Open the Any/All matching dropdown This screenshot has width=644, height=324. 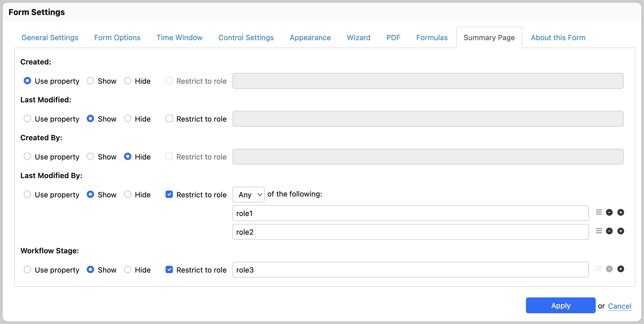(248, 195)
